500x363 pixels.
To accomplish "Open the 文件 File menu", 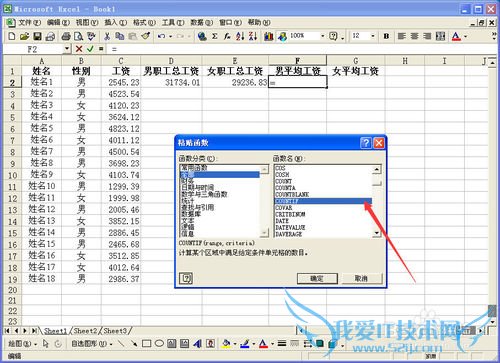I will tap(29, 23).
